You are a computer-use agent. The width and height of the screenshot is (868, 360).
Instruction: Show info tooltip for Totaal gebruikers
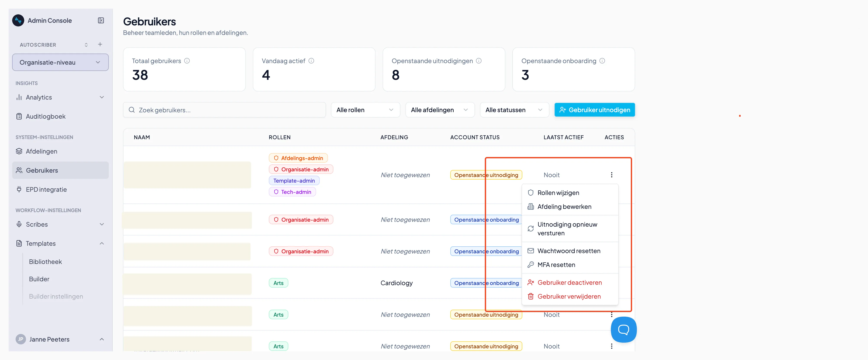187,61
